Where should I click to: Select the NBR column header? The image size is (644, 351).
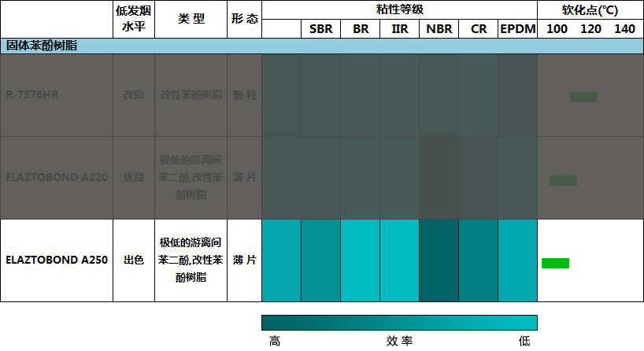pos(439,29)
